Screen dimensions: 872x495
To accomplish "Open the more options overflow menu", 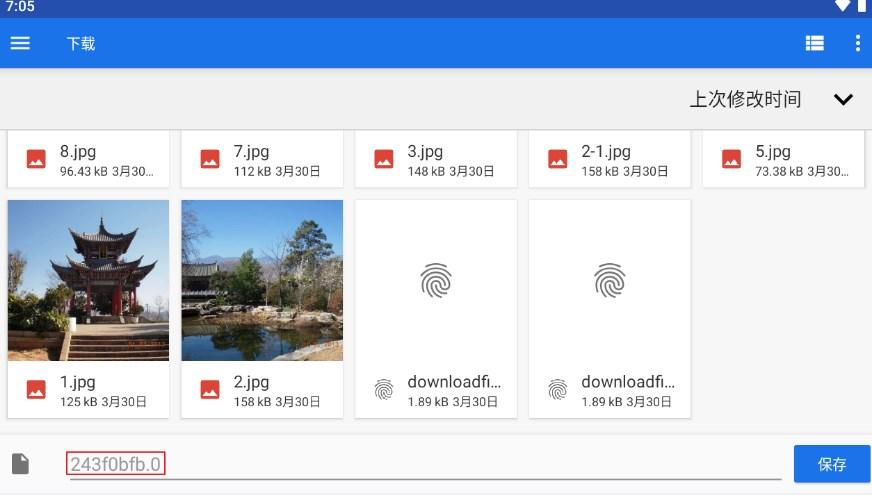I will [857, 43].
